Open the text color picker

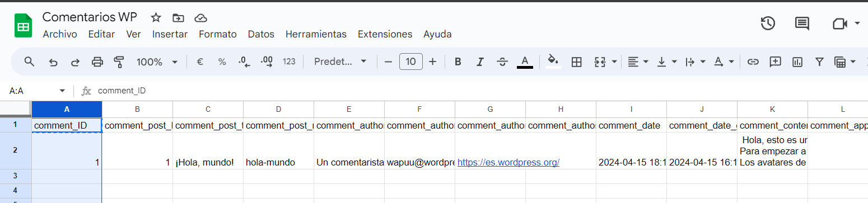click(x=525, y=62)
